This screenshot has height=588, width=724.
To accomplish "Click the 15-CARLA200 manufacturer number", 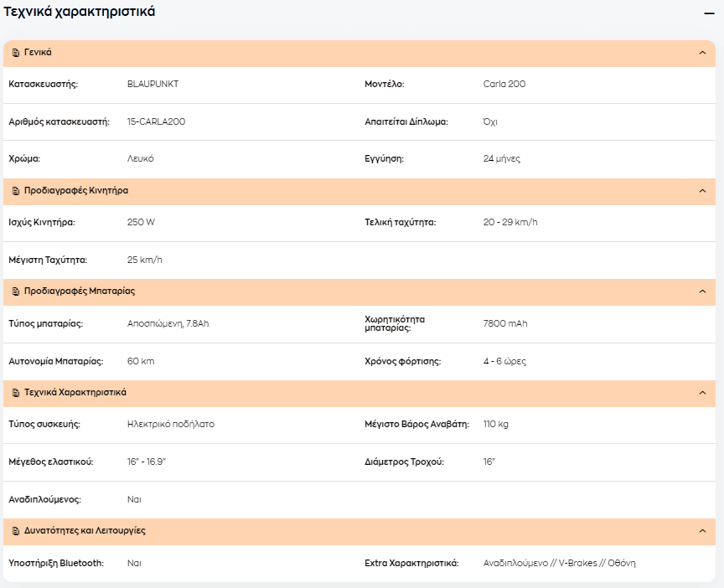I will tap(156, 121).
